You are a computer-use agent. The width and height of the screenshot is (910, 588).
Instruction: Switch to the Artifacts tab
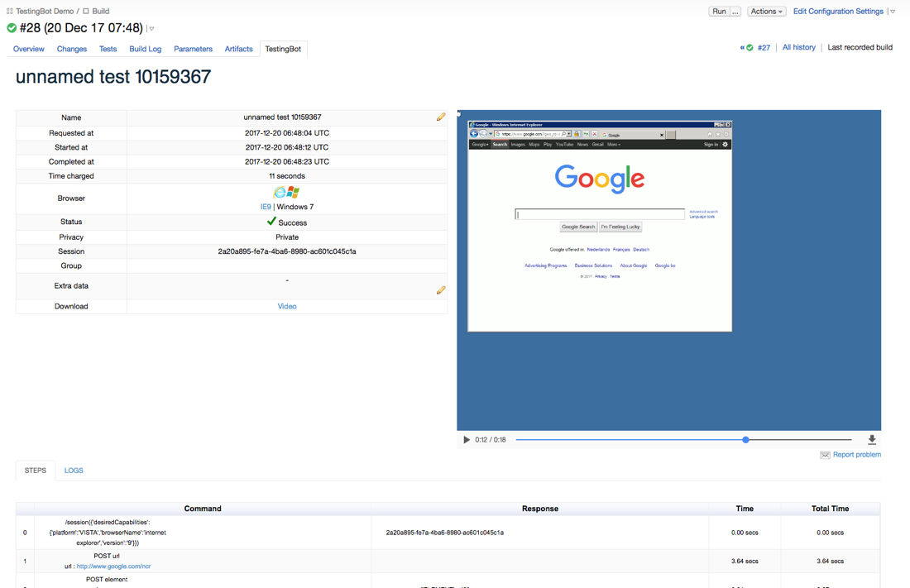click(x=238, y=49)
